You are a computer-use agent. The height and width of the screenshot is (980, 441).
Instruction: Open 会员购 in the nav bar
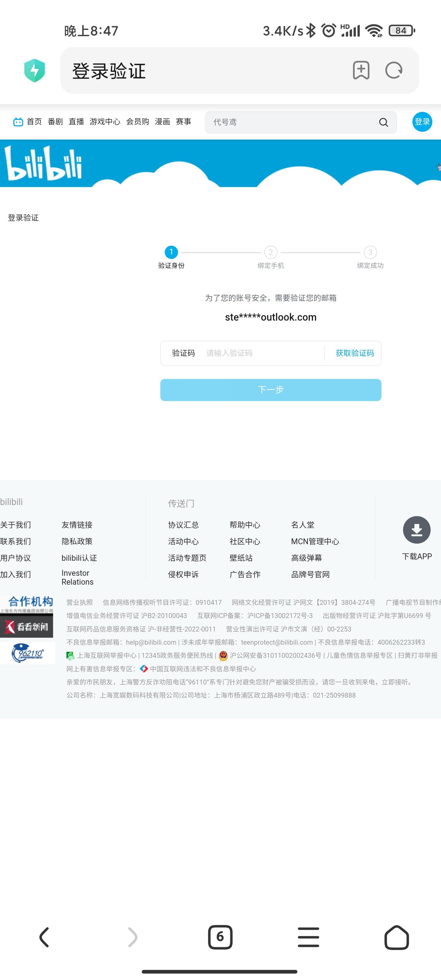tap(138, 122)
